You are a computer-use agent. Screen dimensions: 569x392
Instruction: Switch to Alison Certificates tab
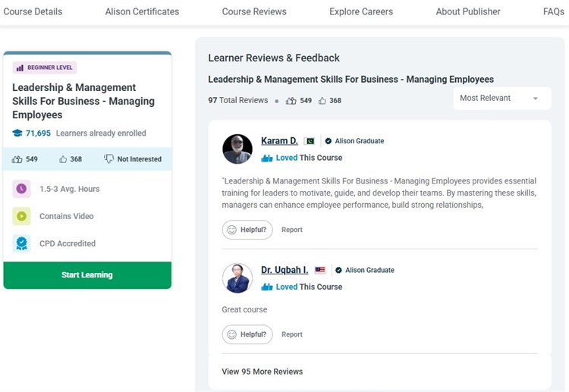click(x=142, y=11)
